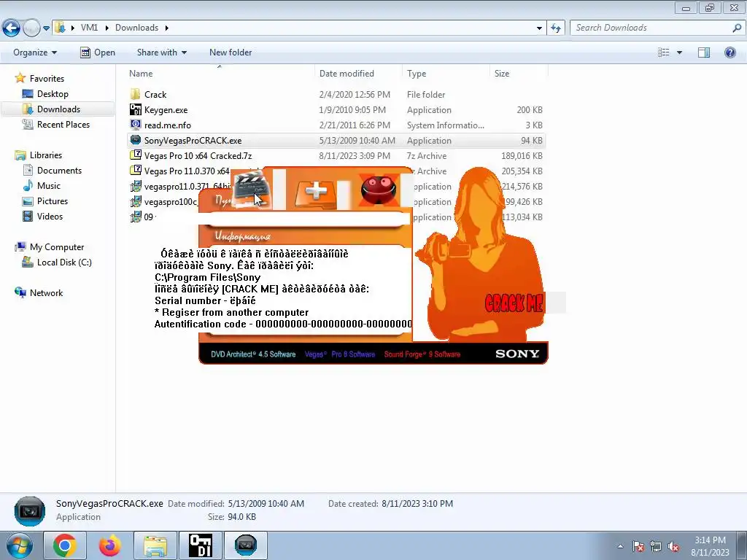Click the 5/13/2009 10:40 AM date cell

pyautogui.click(x=357, y=141)
